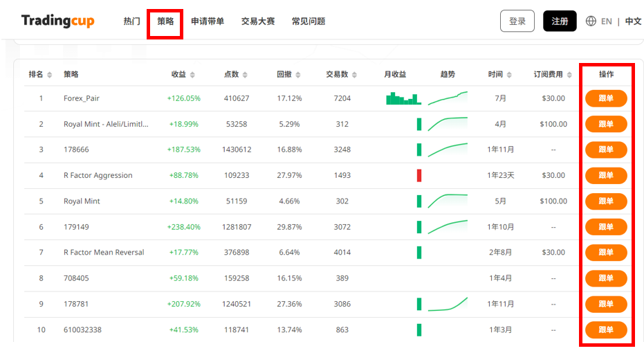This screenshot has width=644, height=353.
Task: Go to 交易大赛 page
Action: click(x=258, y=21)
